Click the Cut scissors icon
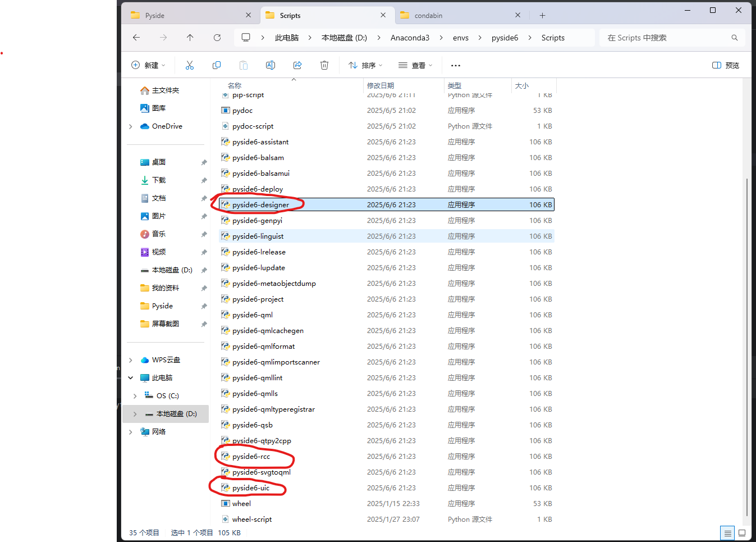 pyautogui.click(x=190, y=65)
